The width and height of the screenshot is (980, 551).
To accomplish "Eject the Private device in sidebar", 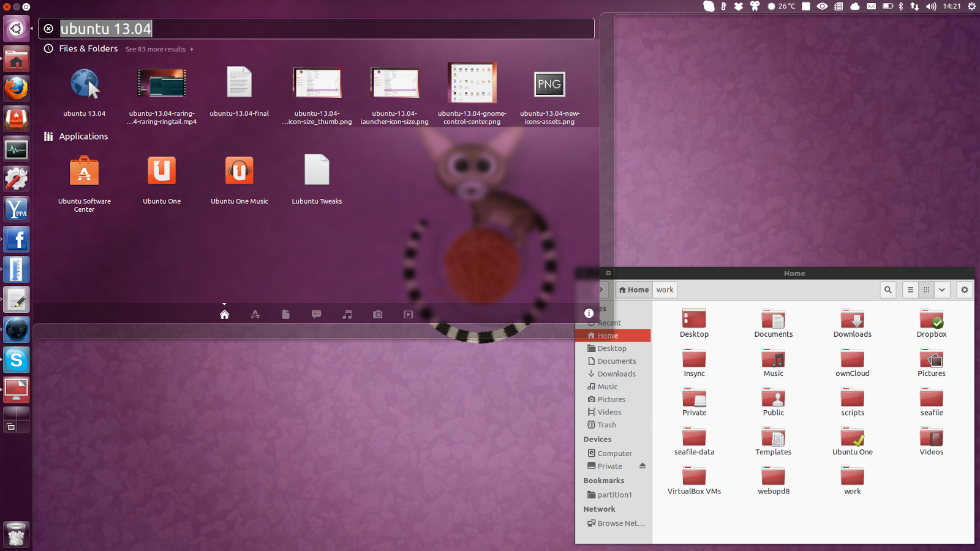I will 643,466.
